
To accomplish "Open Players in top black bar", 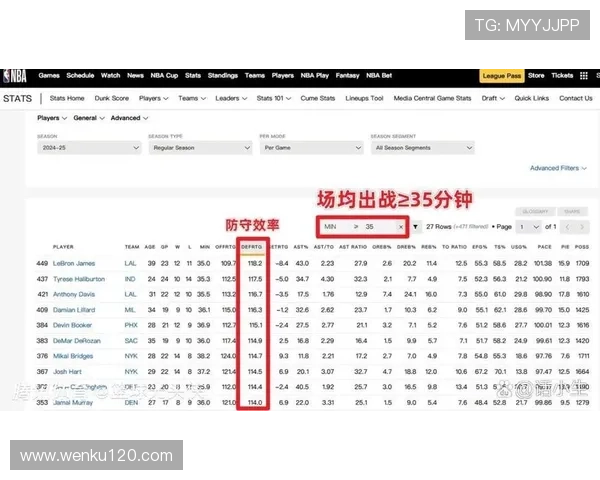I will (x=283, y=76).
